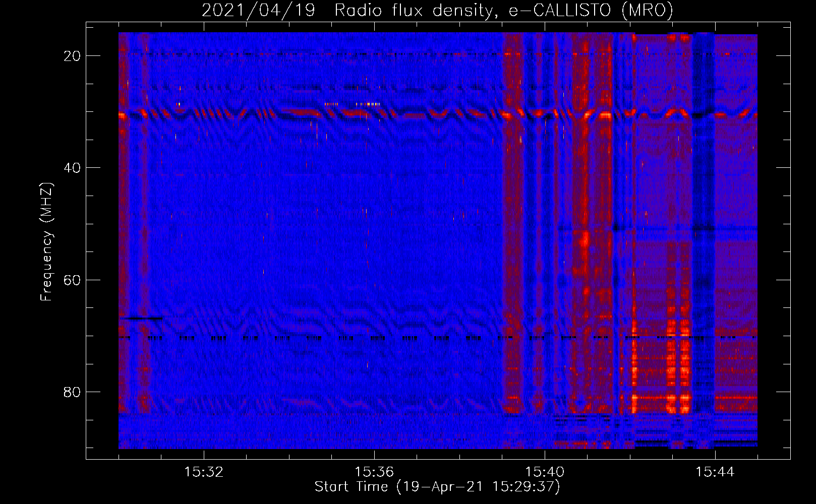Click the 15:44 time tick label

pyautogui.click(x=715, y=472)
